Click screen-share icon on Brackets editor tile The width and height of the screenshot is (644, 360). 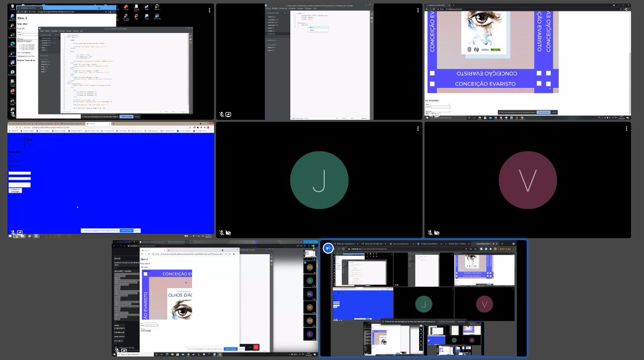pos(229,114)
